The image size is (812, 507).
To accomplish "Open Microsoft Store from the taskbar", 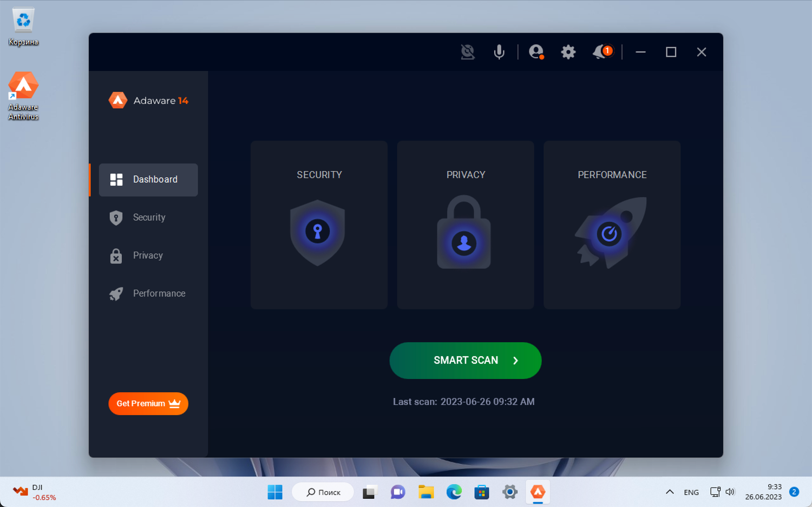I will tap(482, 492).
